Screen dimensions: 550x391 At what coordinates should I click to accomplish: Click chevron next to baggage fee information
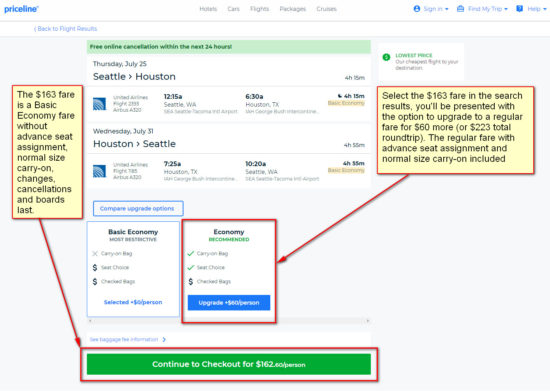pyautogui.click(x=164, y=339)
